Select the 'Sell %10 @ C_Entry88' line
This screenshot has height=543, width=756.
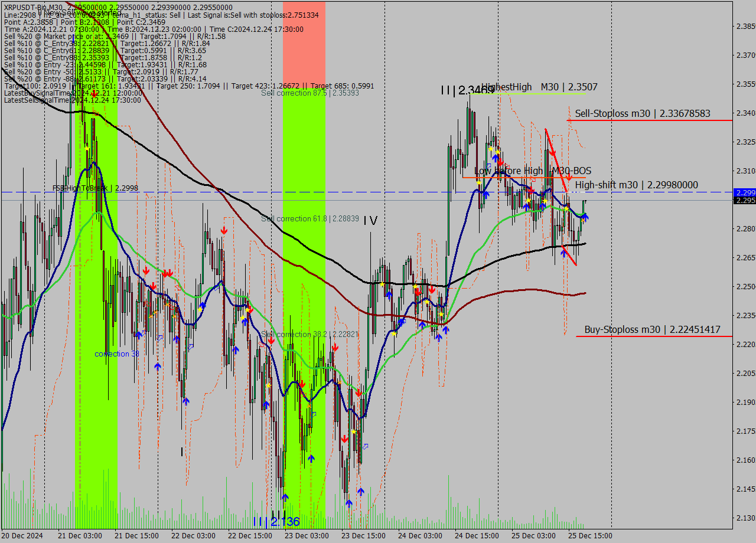103,57
